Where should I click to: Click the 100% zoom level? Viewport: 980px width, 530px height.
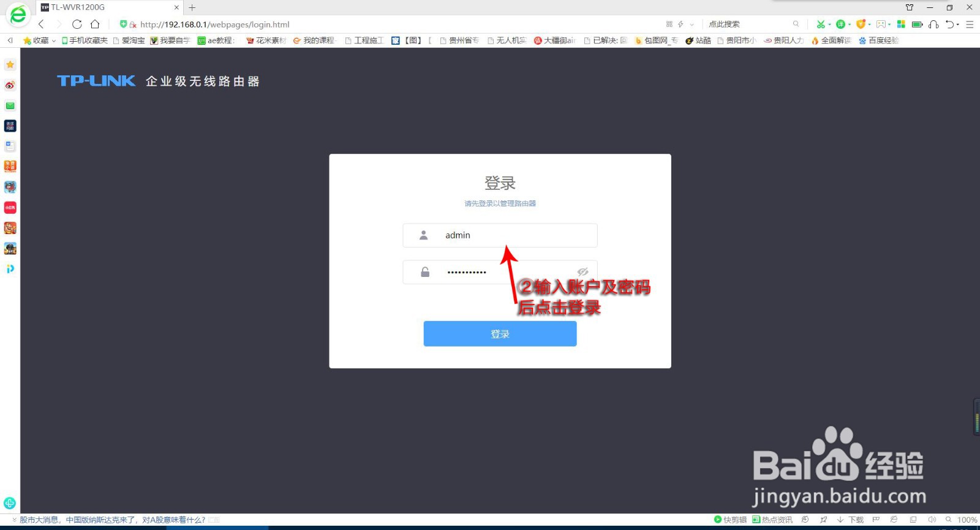pyautogui.click(x=967, y=520)
